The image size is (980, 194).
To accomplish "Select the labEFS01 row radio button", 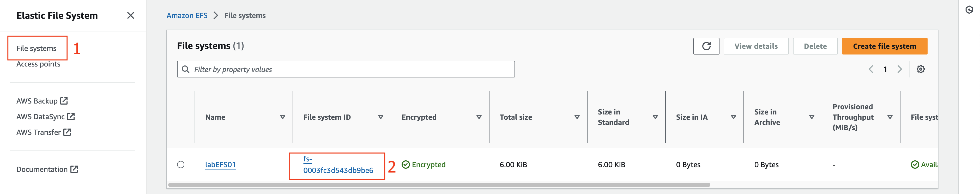I will (x=181, y=164).
